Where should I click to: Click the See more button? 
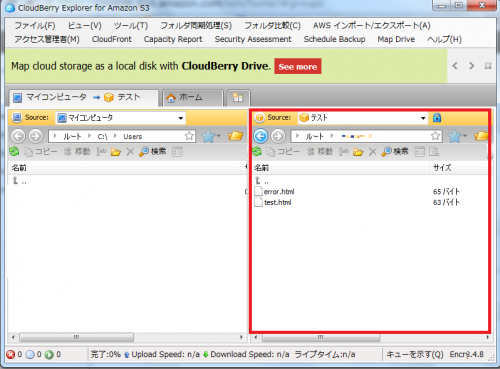click(298, 66)
